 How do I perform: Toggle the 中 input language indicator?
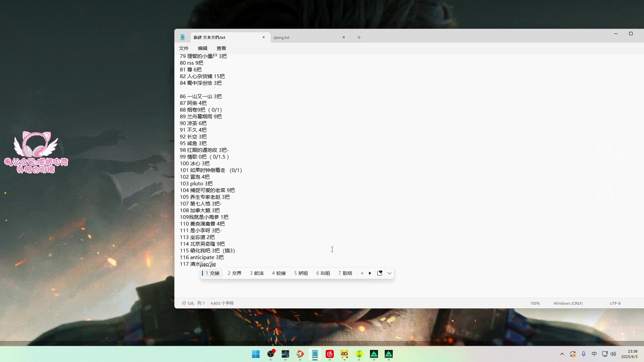pyautogui.click(x=594, y=354)
